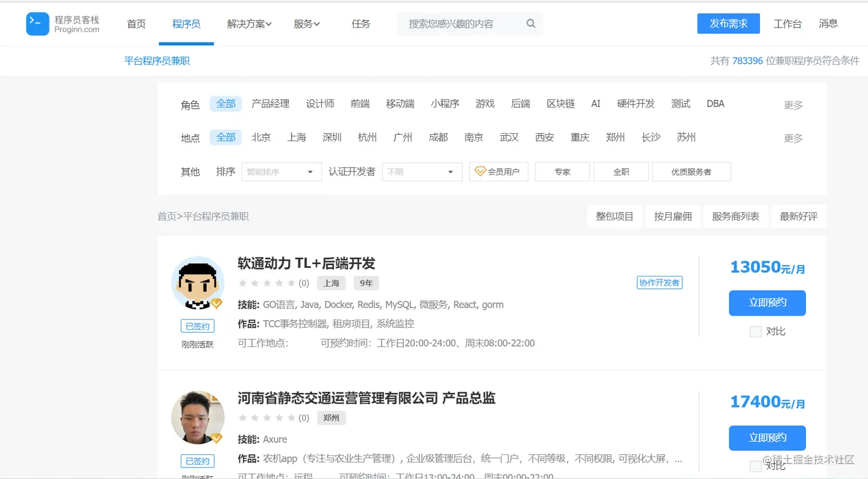Filter role by 区块链
Image resolution: width=868 pixels, height=479 pixels.
pyautogui.click(x=561, y=104)
